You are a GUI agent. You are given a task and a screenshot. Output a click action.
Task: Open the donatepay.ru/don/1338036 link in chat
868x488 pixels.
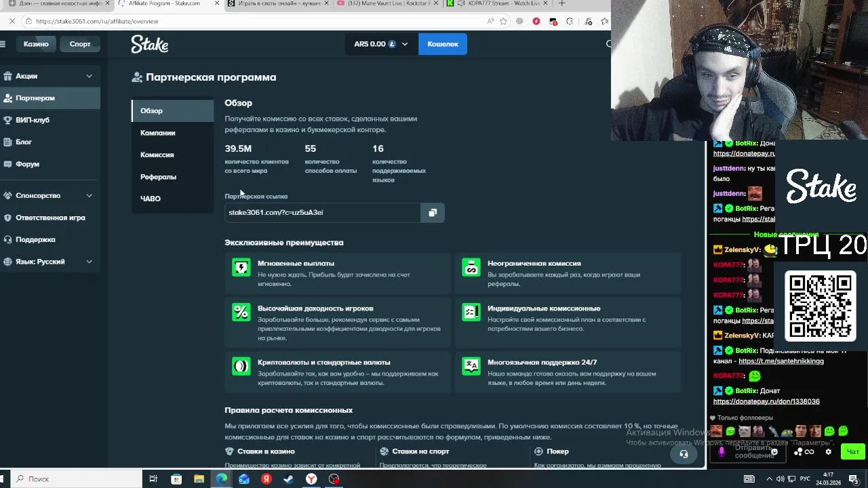tap(766, 401)
